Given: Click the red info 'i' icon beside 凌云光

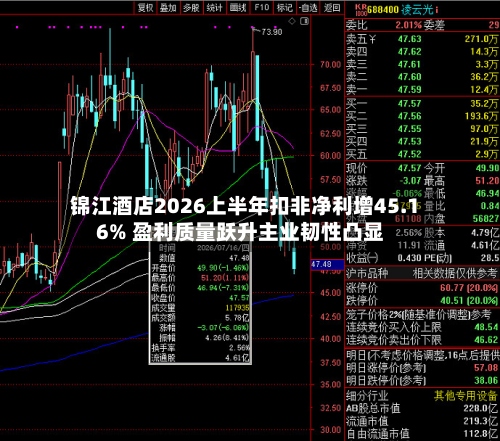Looking at the screenshot, I should 437,10.
